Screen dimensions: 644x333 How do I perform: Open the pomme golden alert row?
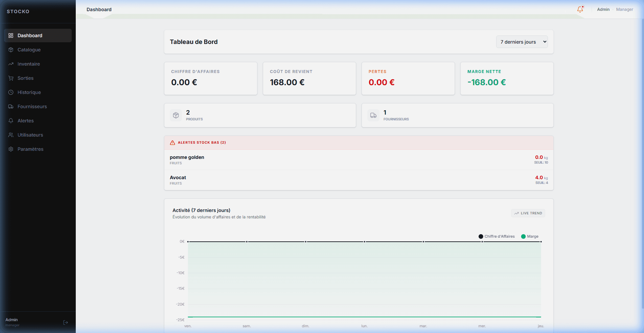pos(359,160)
